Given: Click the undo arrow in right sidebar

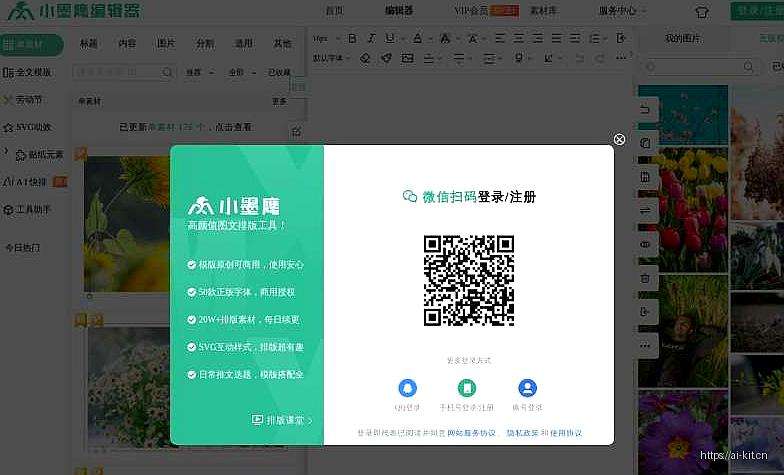Looking at the screenshot, I should [x=645, y=109].
